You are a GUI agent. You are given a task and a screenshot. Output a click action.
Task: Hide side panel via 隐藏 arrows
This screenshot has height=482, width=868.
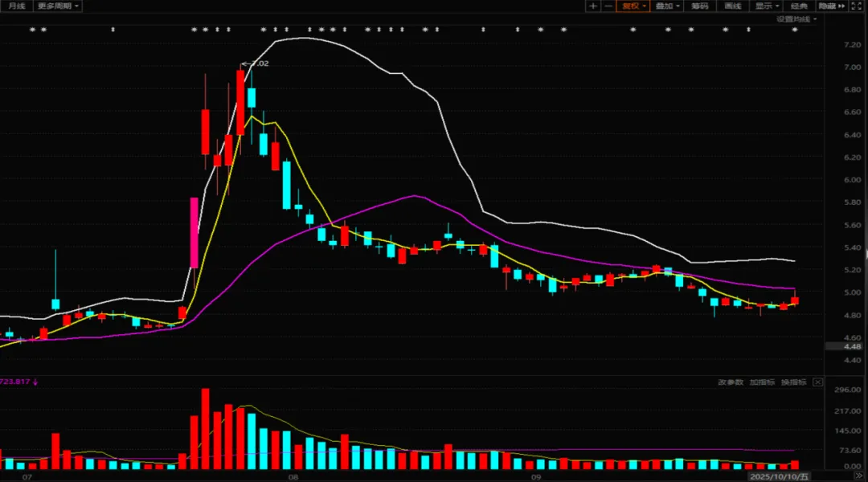pos(832,6)
